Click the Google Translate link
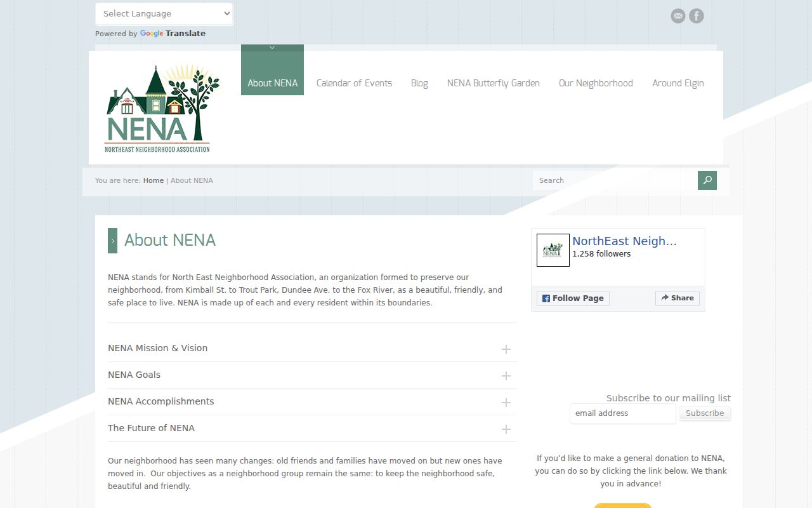 pyautogui.click(x=173, y=34)
